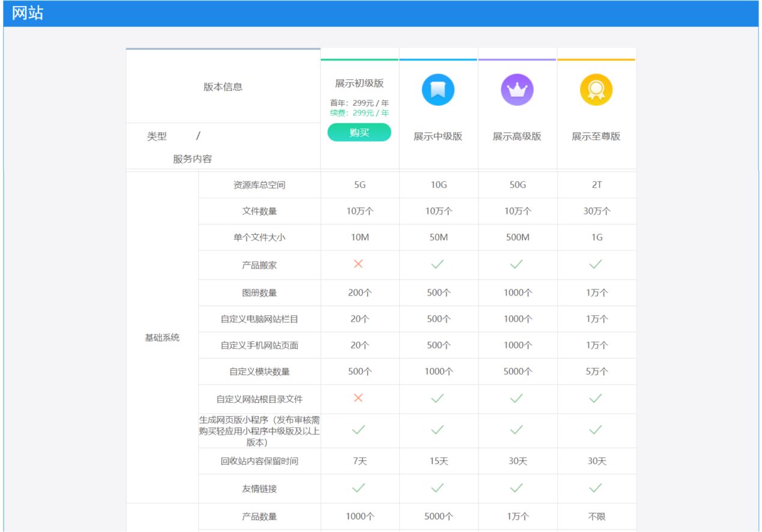762x532 pixels.
Task: Select the 展示中级版 column header label
Action: point(438,136)
